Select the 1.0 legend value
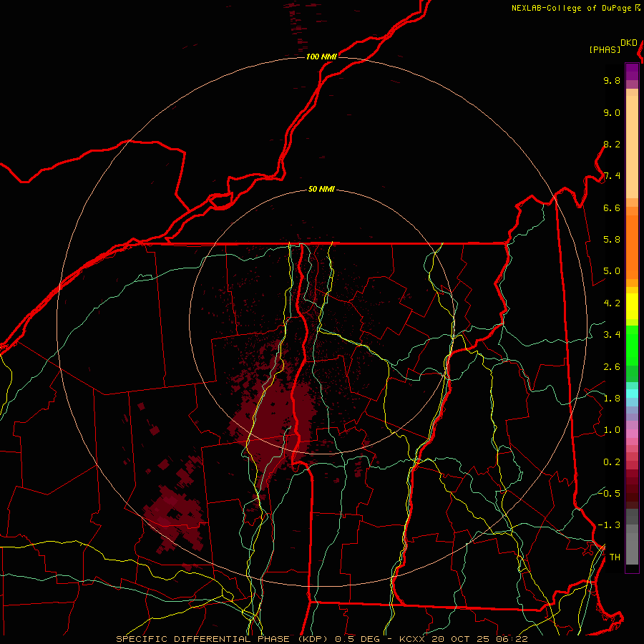Viewport: 644px width, 644px height. pos(612,430)
